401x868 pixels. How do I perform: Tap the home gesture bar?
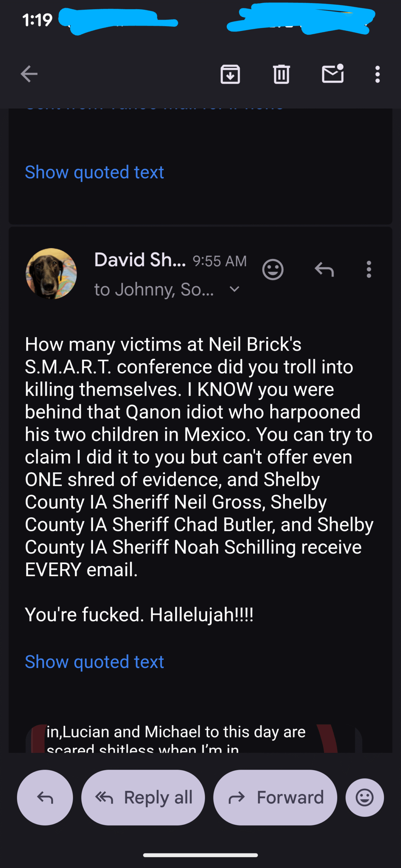pos(200,855)
